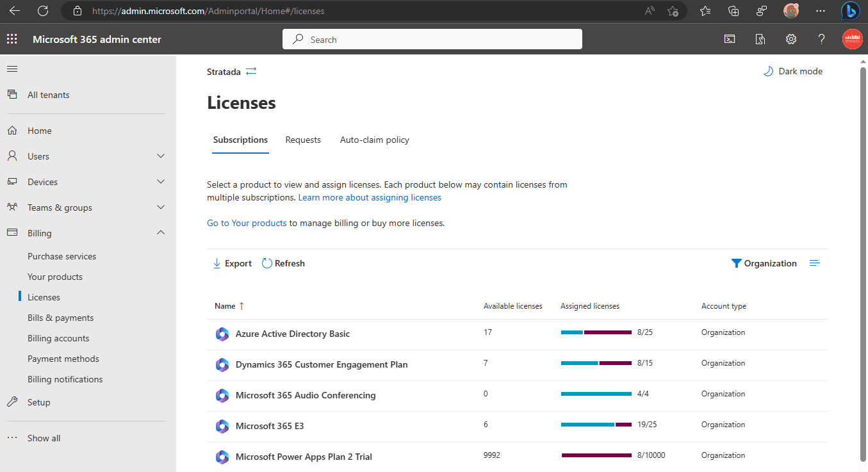This screenshot has width=868, height=472.
Task: Switch to the Auto-claim policy tab
Action: (375, 140)
